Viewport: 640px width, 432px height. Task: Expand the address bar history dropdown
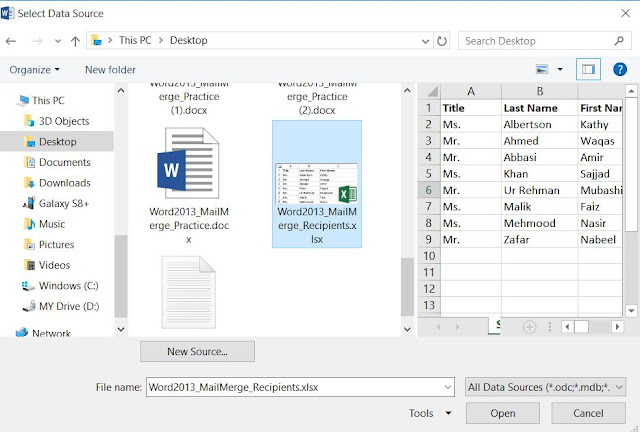(425, 41)
